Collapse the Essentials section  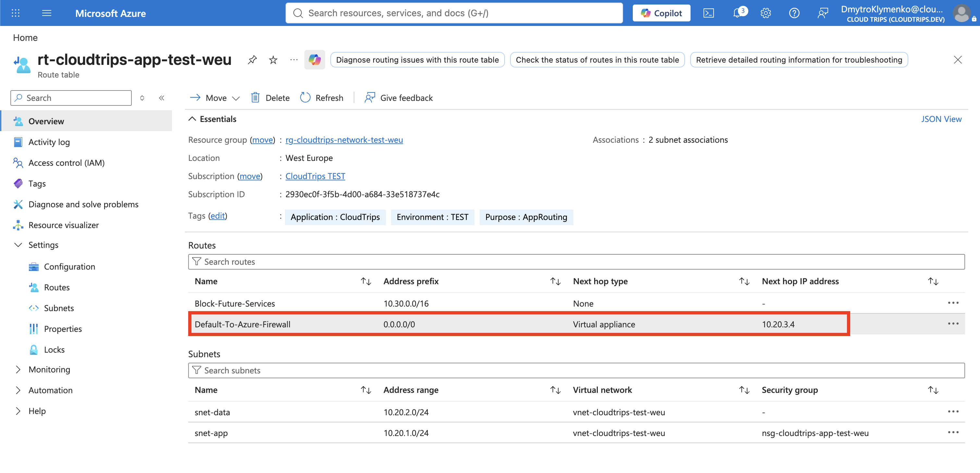click(212, 119)
